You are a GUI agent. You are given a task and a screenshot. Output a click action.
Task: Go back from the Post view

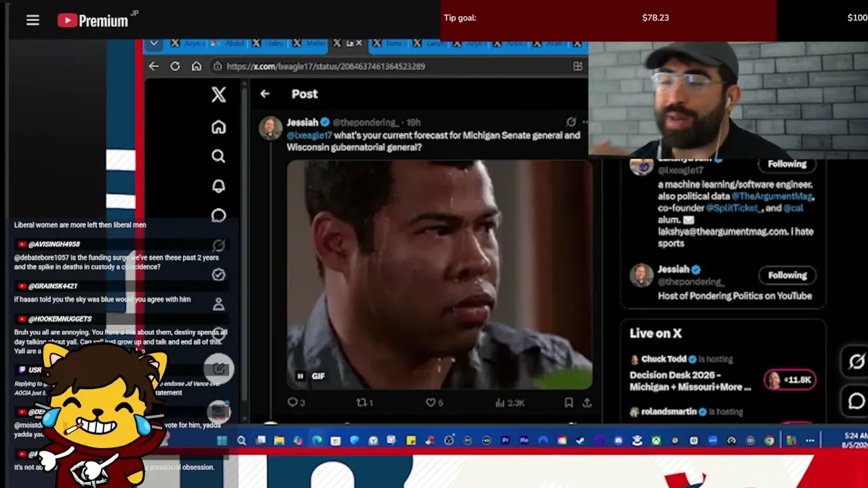265,94
